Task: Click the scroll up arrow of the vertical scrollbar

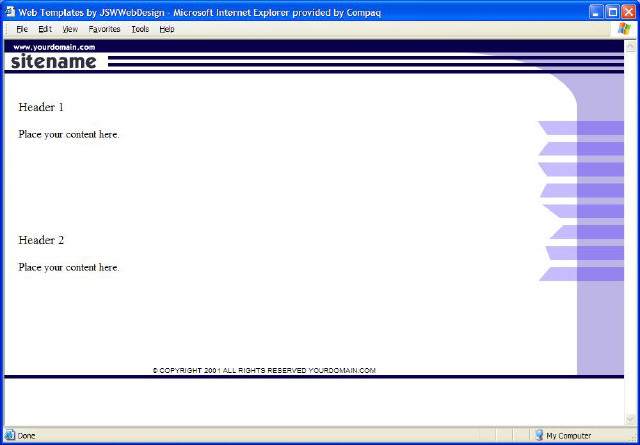Action: [x=631, y=46]
